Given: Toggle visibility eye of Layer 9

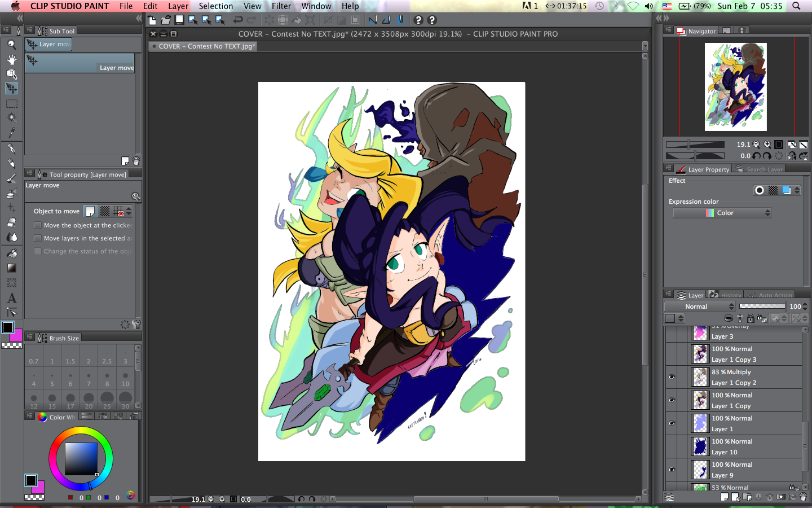Looking at the screenshot, I should tap(672, 470).
